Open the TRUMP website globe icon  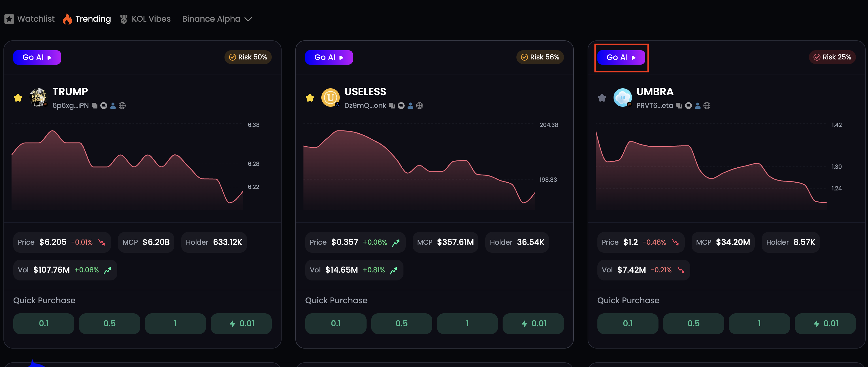122,106
